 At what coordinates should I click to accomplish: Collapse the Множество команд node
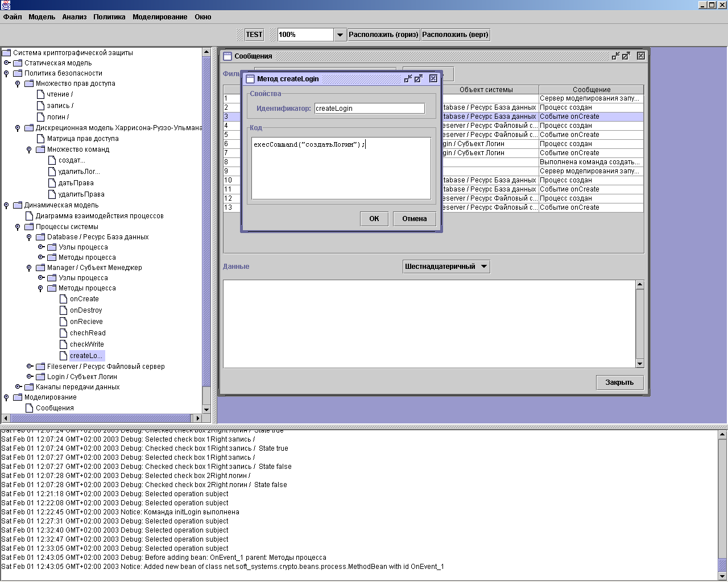click(29, 149)
